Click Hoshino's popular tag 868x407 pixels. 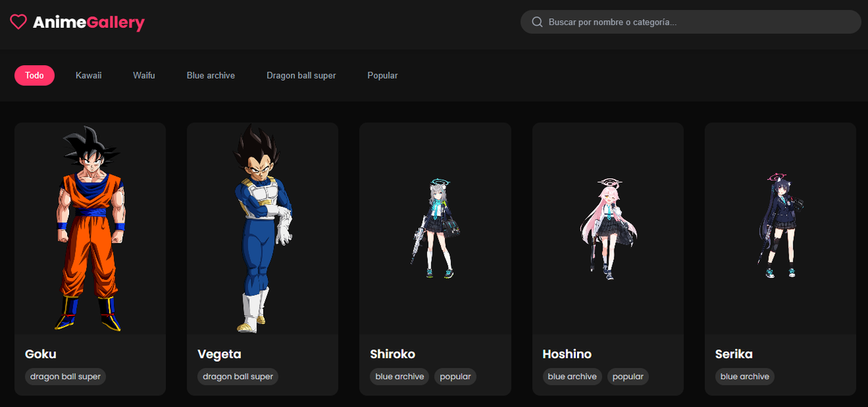point(628,376)
